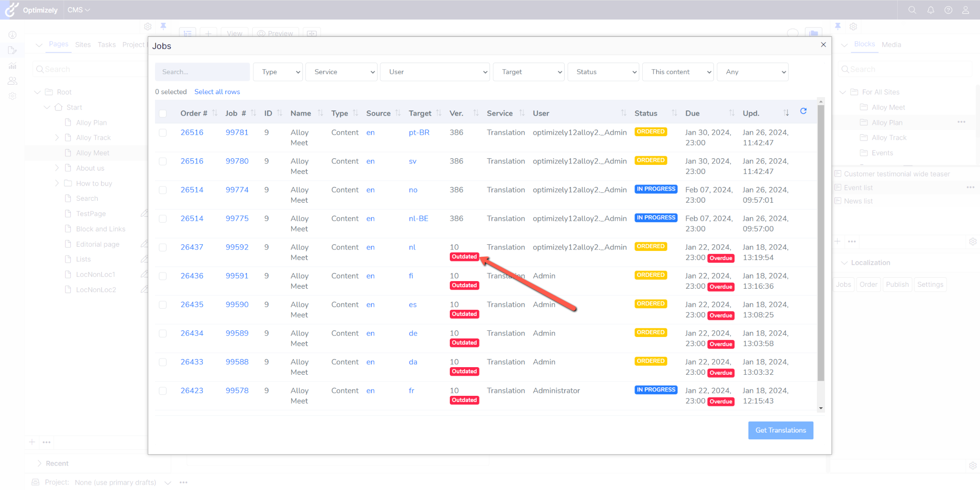The width and height of the screenshot is (980, 490).
Task: Open job number 99589 link
Action: click(x=237, y=333)
